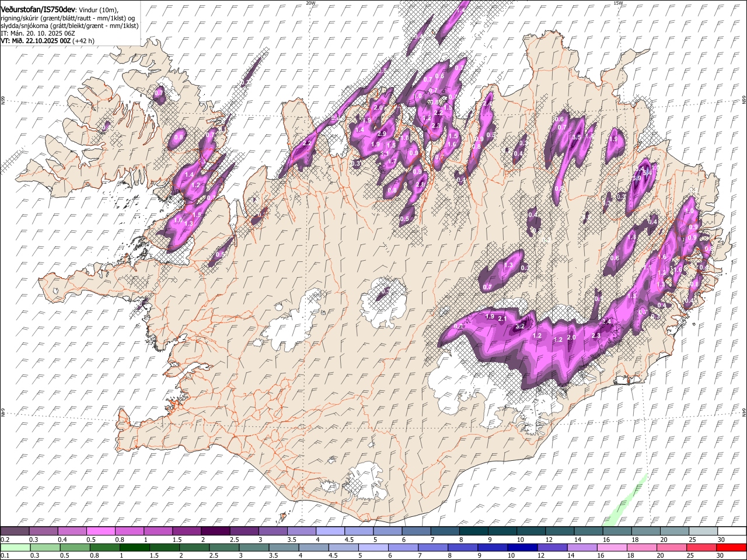Click the 30 label in the snow legend
Viewport: 747px width, 560px height.
click(x=721, y=540)
